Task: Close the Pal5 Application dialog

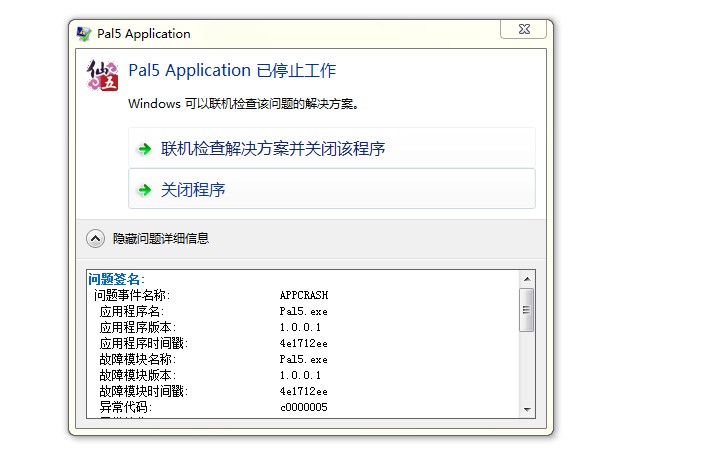Action: 523,29
